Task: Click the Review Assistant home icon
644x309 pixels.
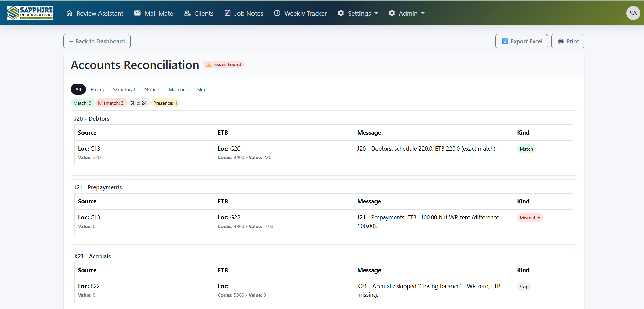Action: (70, 13)
